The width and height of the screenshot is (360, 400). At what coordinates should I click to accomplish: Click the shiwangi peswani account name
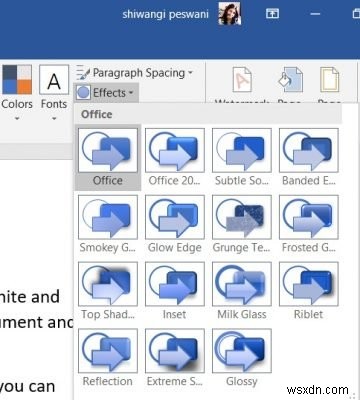pos(165,14)
